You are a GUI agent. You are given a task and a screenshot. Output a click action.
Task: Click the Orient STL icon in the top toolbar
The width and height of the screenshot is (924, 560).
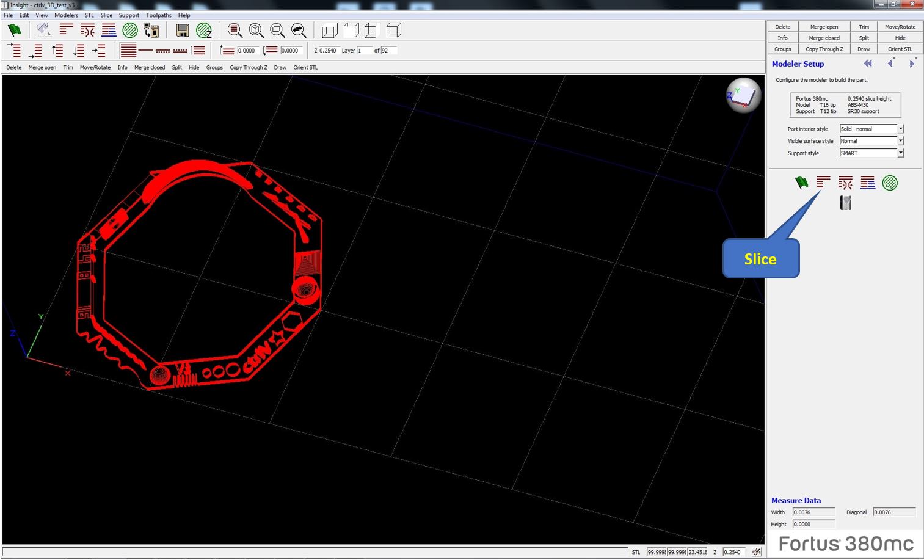[x=43, y=30]
